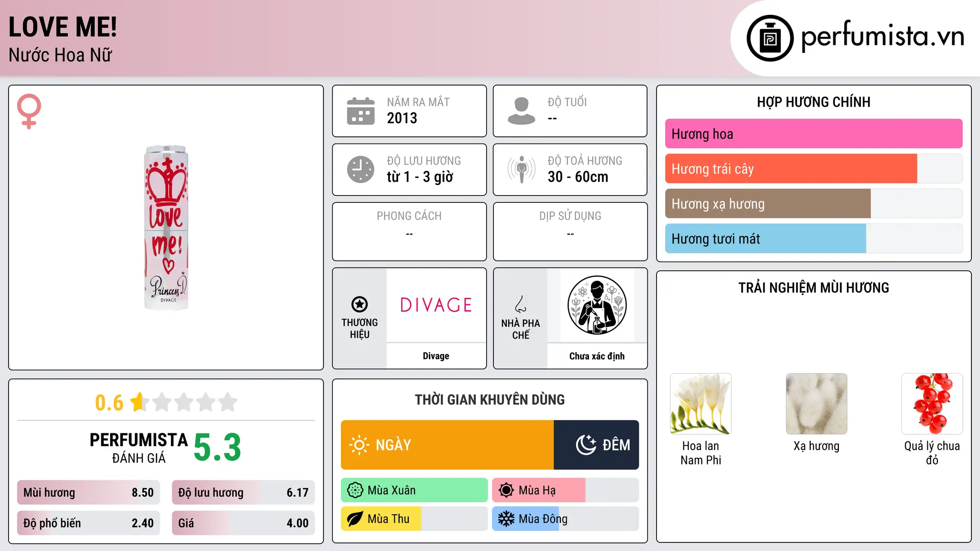Viewport: 980px width, 551px height.
Task: Click the Độ lưu hương 6.17 score bar
Action: point(244,493)
